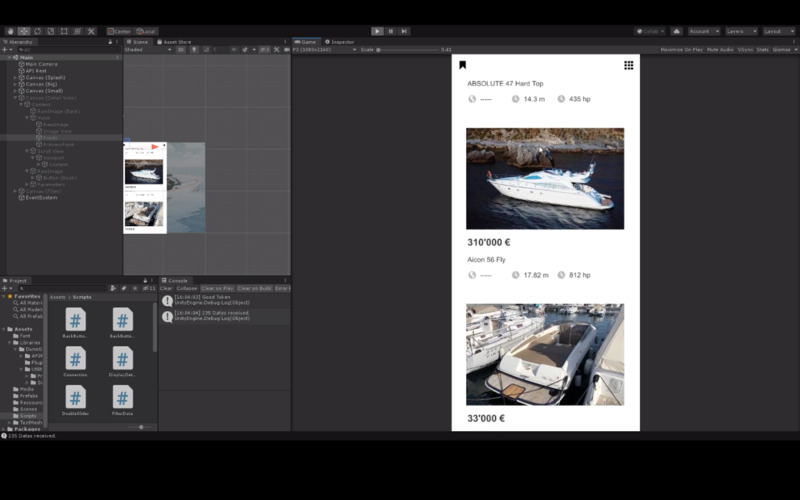This screenshot has height=500, width=800.
Task: Switch to the Inspector tab
Action: (340, 42)
